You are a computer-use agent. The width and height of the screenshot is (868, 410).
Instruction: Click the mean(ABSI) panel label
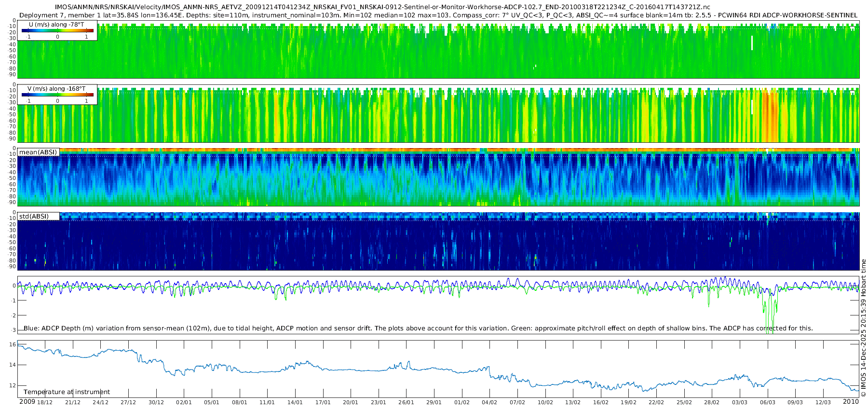pos(38,152)
